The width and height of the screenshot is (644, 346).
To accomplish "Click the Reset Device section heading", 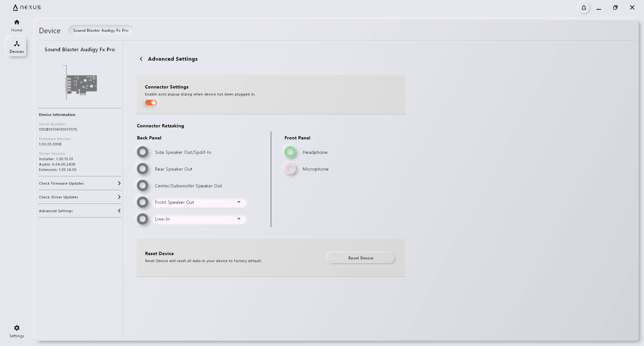I will point(159,253).
